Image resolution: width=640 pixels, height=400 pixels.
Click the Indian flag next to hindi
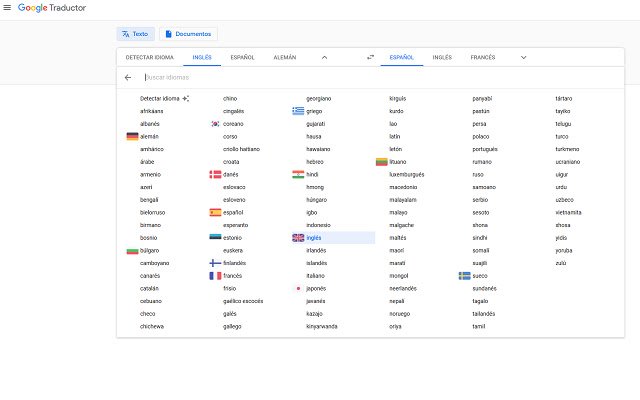[x=298, y=174]
